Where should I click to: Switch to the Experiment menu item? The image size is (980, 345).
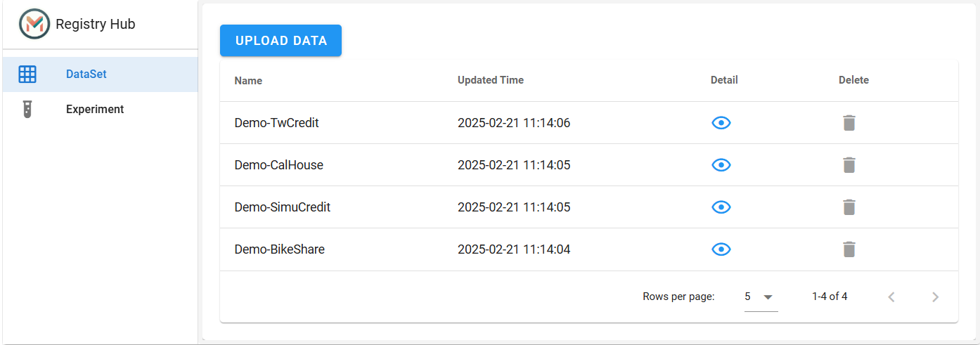coord(101,109)
